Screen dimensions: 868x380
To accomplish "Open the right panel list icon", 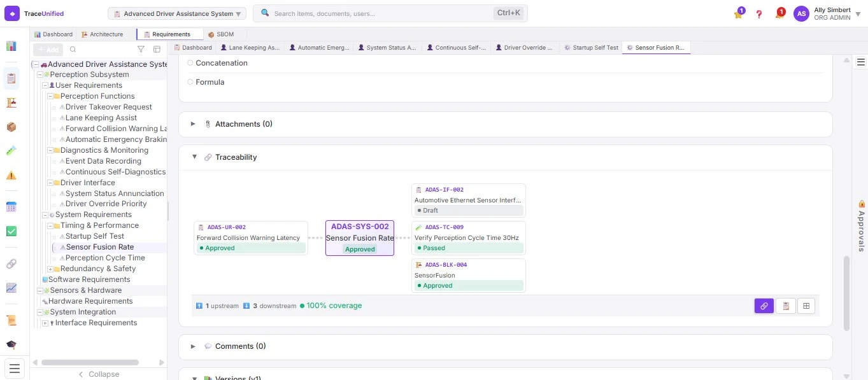I will (860, 62).
